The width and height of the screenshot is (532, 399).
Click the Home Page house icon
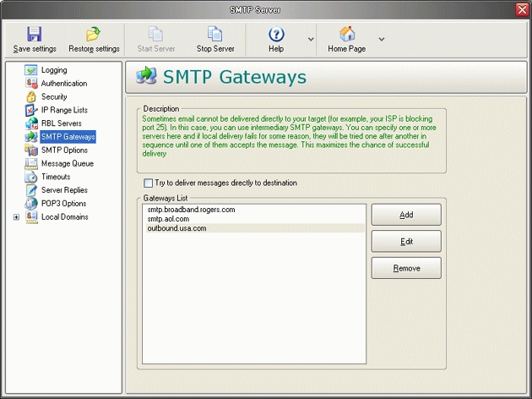point(346,34)
